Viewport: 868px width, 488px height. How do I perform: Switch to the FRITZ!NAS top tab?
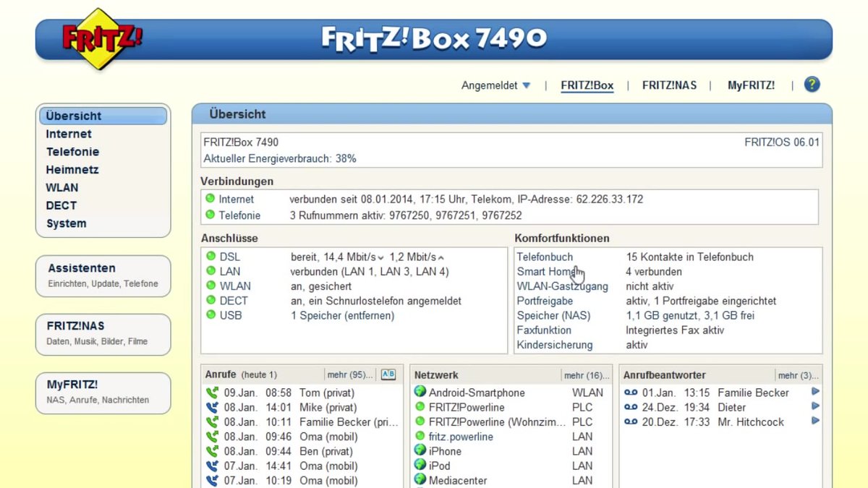click(x=669, y=85)
